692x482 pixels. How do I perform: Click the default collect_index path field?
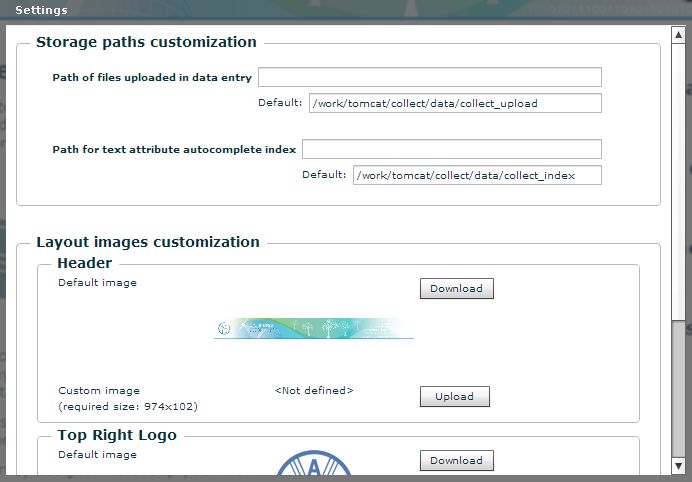click(x=477, y=175)
